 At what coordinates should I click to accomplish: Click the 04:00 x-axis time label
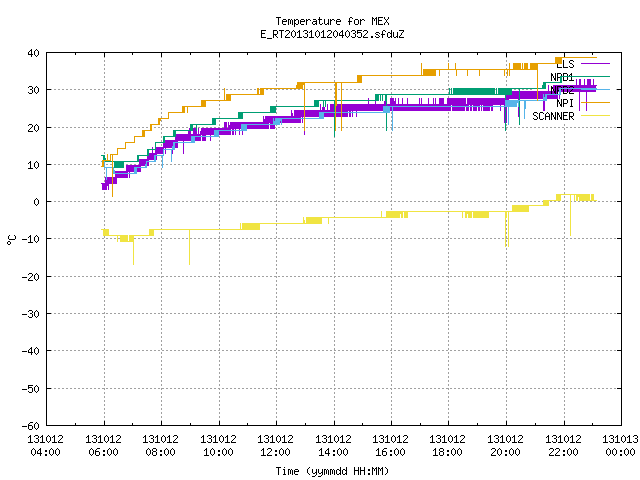click(x=45, y=452)
